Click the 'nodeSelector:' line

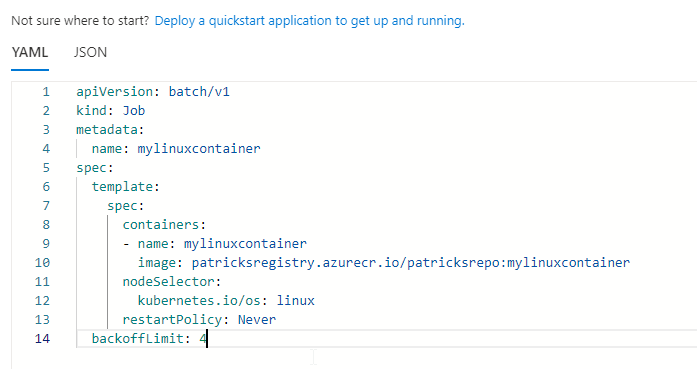point(172,282)
